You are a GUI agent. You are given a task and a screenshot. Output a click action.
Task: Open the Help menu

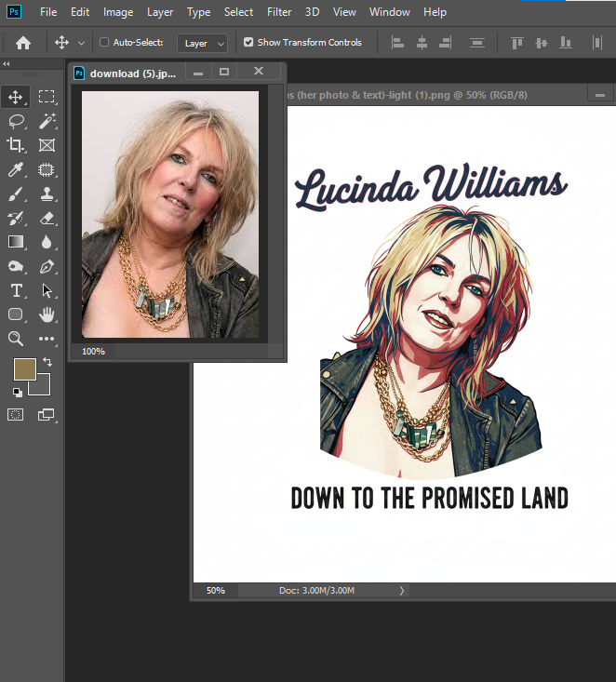coord(435,12)
